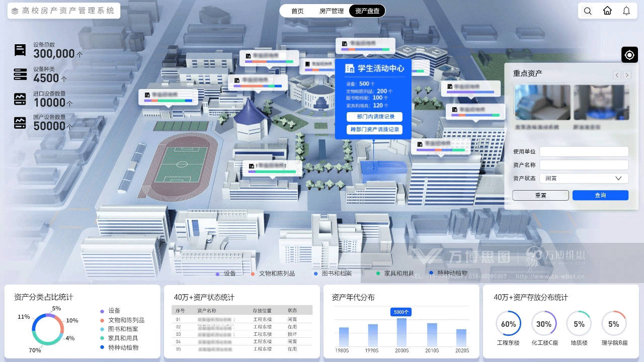This screenshot has height=362, width=644.
Task: Click the 进口设备数量 imported devices icon
Action: click(20, 99)
